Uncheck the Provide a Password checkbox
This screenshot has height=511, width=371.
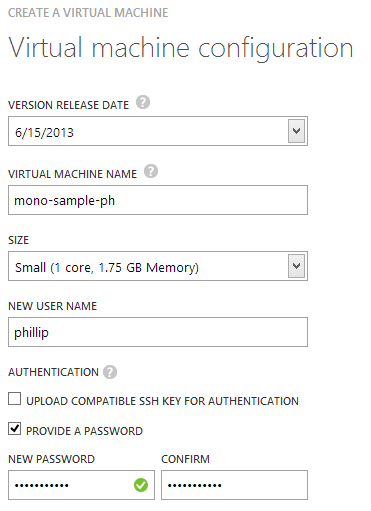[14, 429]
